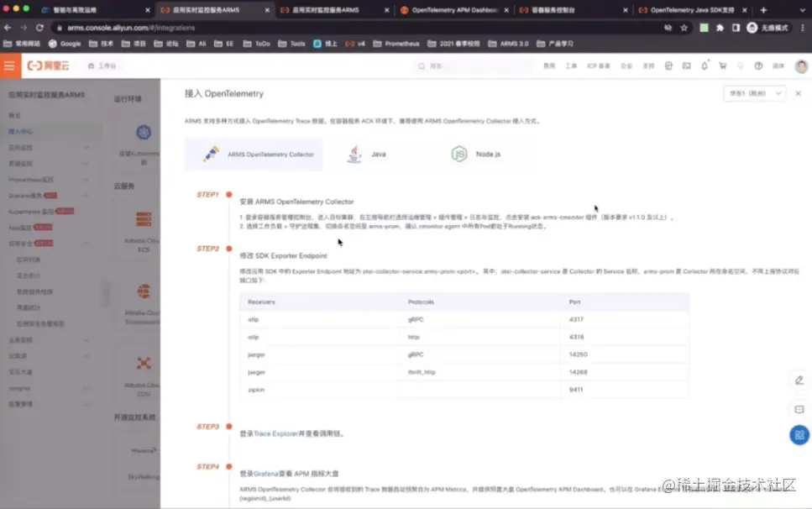Select the Kubernetes environment icon behind drawer

pyautogui.click(x=144, y=133)
